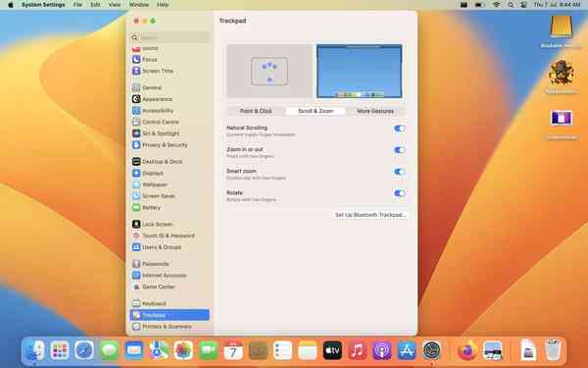Open the System Settings menu
The width and height of the screenshot is (588, 368).
(43, 5)
